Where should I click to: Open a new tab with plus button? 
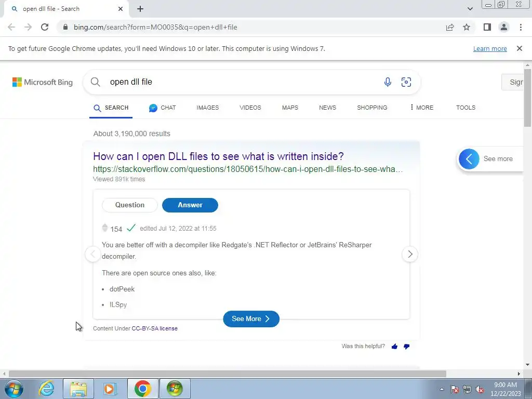pos(140,9)
